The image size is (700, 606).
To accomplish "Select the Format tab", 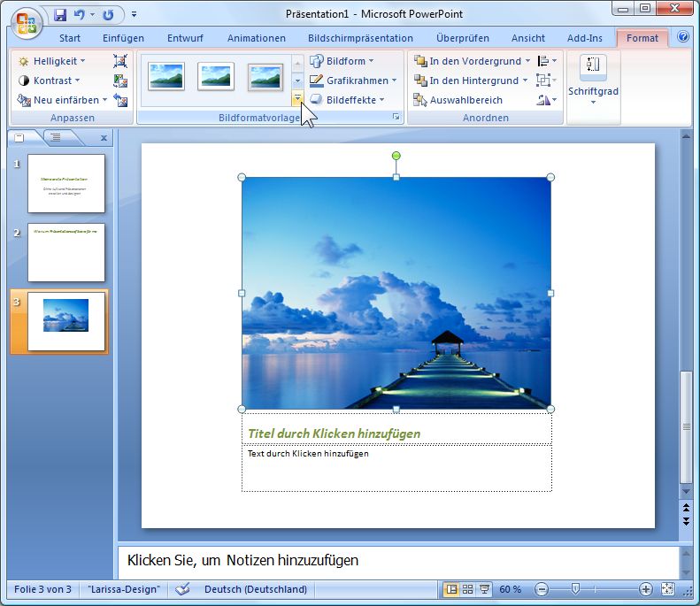I will pyautogui.click(x=642, y=38).
